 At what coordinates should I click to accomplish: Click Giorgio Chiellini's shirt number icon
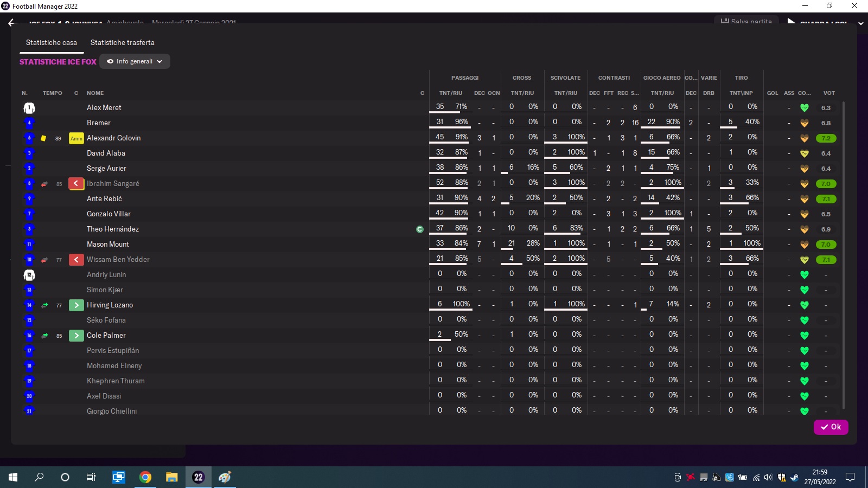pyautogui.click(x=29, y=410)
